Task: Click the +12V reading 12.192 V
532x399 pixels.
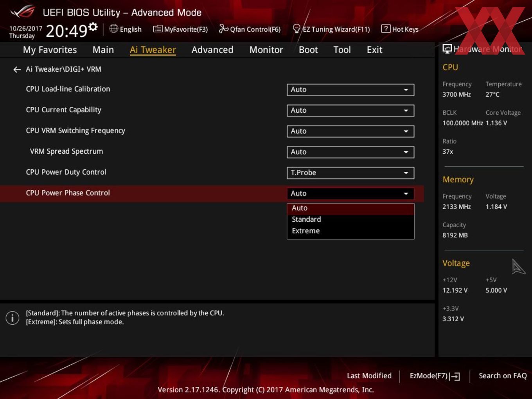Action: coord(455,291)
